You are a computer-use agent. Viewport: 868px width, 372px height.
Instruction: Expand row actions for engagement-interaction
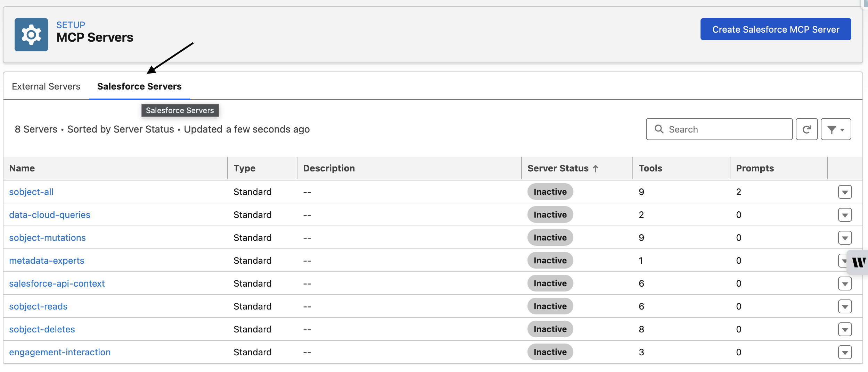845,352
